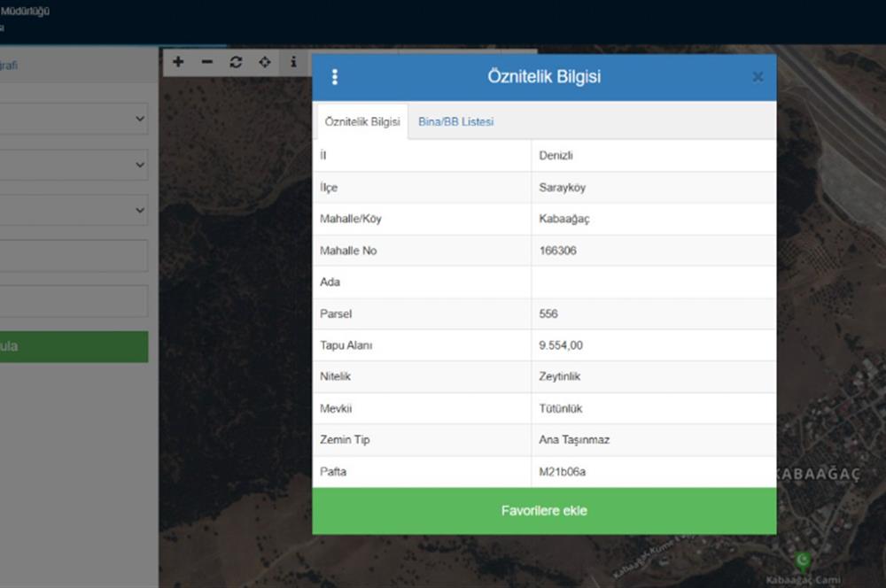Image resolution: width=886 pixels, height=588 pixels.
Task: Close the Öznitelik Bilgisi dialog
Action: 758,77
